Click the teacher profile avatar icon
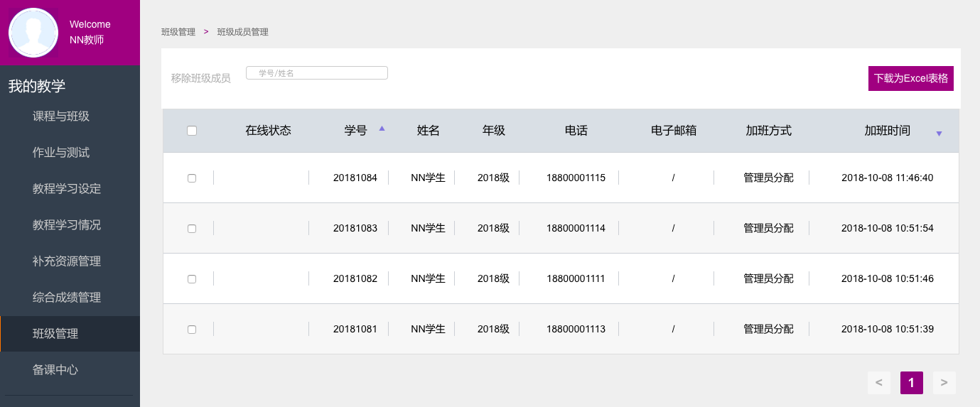This screenshot has width=980, height=407. (33, 33)
